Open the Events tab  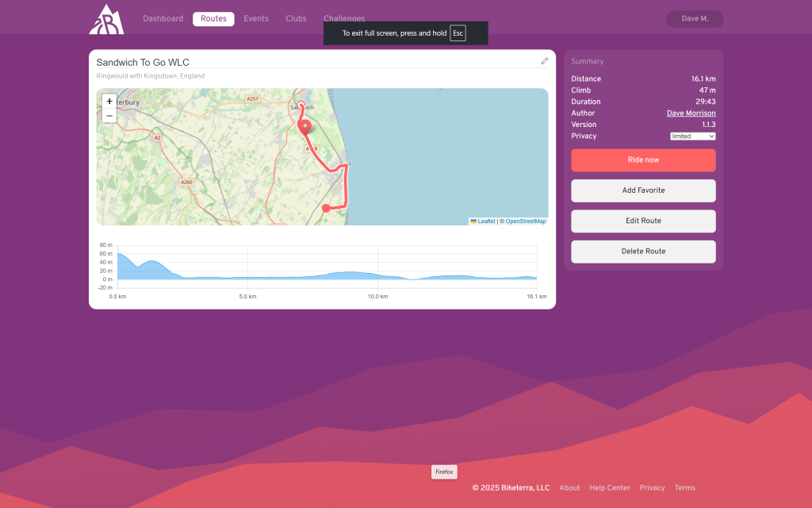click(x=255, y=19)
